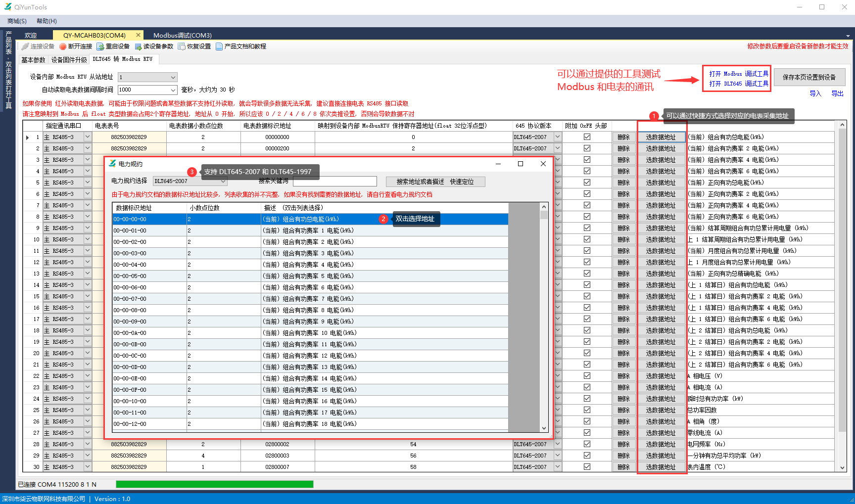
Task: Click the 恢复设置 toolbar icon
Action: click(182, 46)
